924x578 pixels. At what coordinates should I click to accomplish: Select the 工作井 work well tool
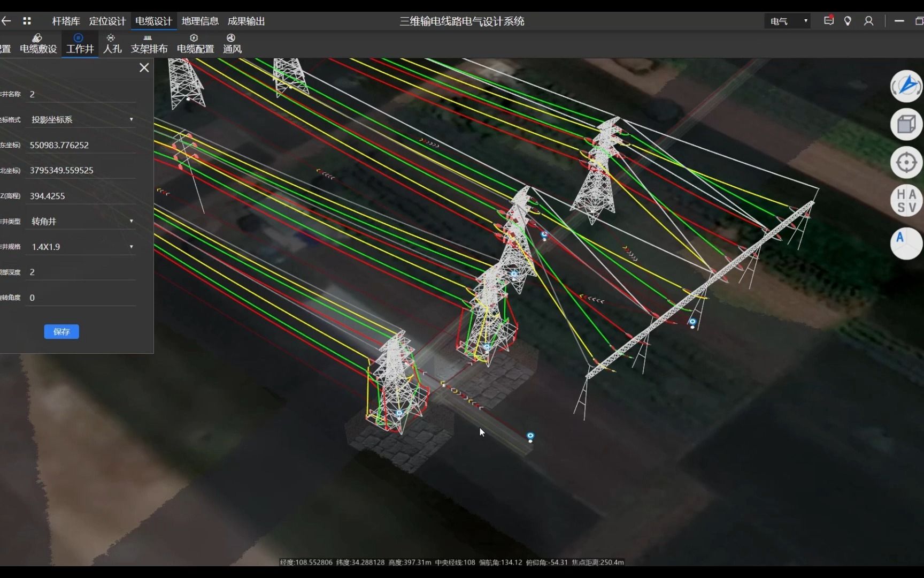[80, 44]
